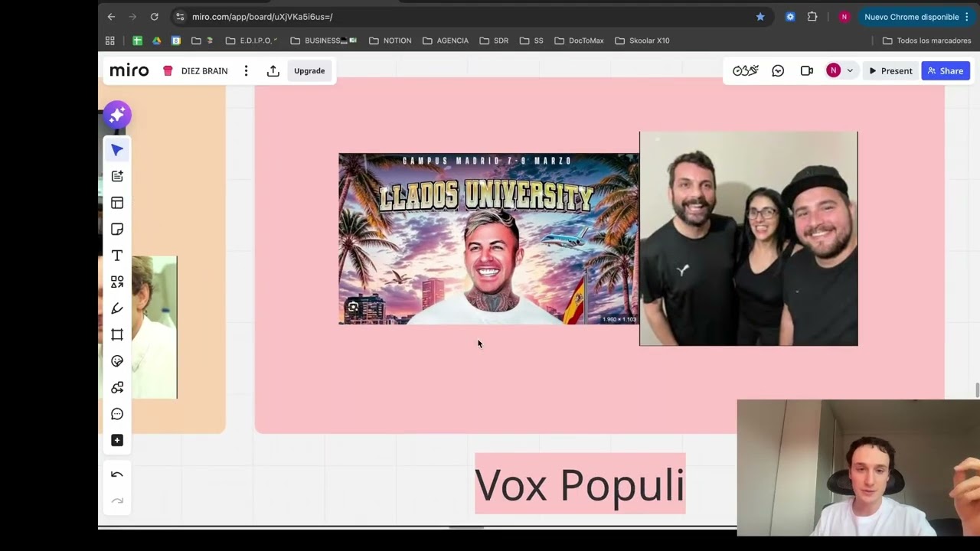Image resolution: width=980 pixels, height=551 pixels.
Task: Select the arrow cursor tool
Action: pos(117,150)
